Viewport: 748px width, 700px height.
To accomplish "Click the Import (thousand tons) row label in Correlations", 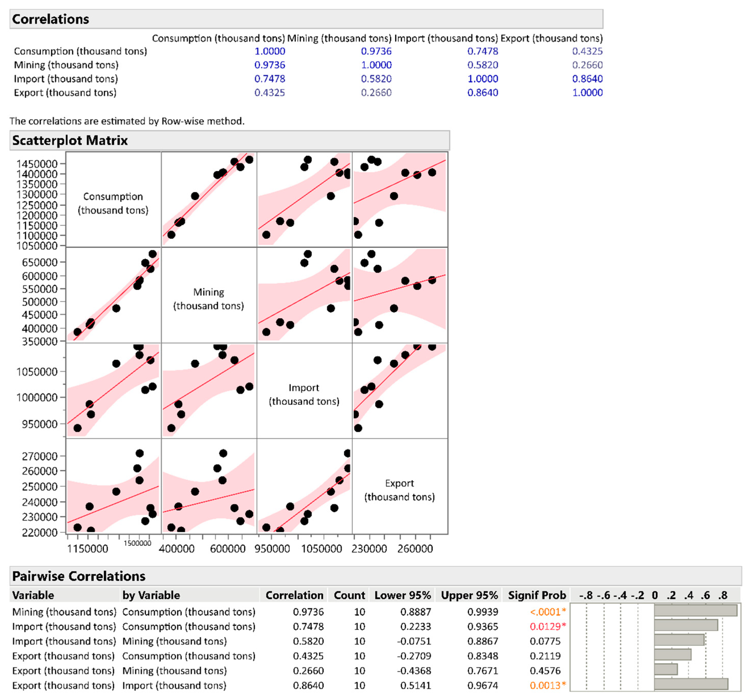I will tap(66, 79).
